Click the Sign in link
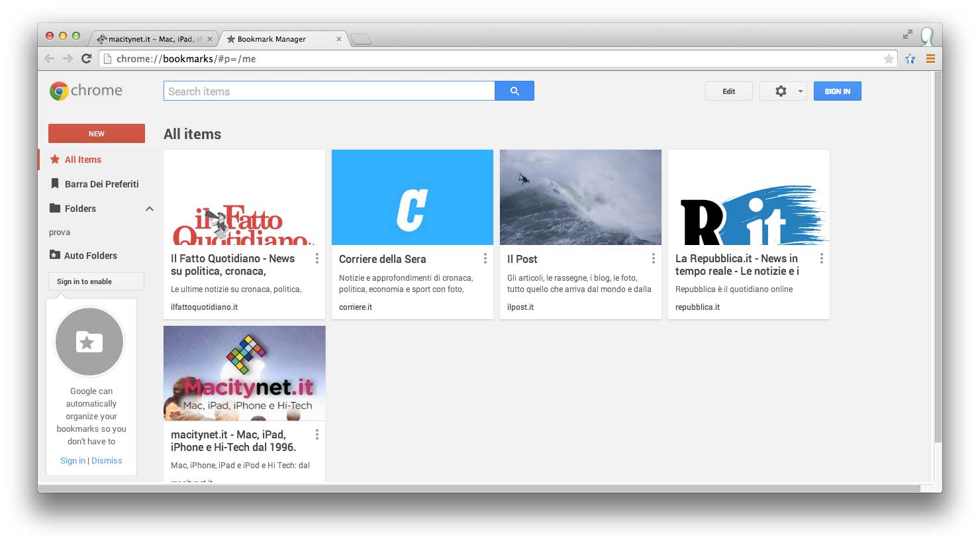Image resolution: width=980 pixels, height=545 pixels. click(73, 461)
